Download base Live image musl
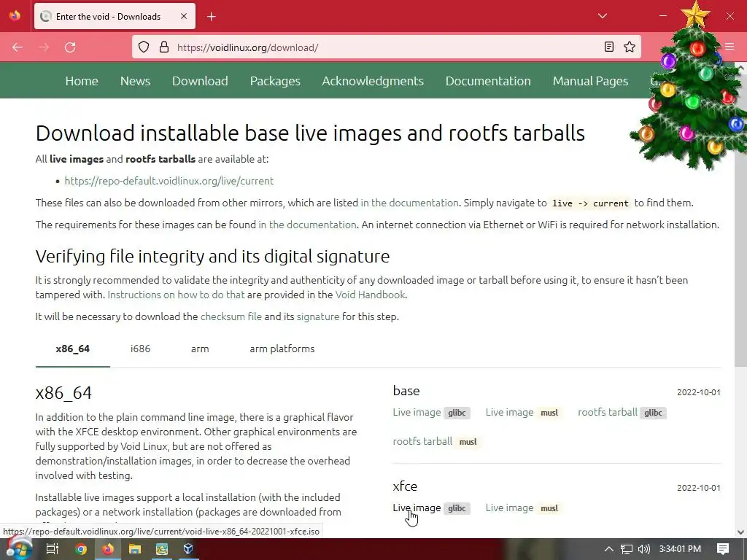This screenshot has width=747, height=560. click(524, 413)
